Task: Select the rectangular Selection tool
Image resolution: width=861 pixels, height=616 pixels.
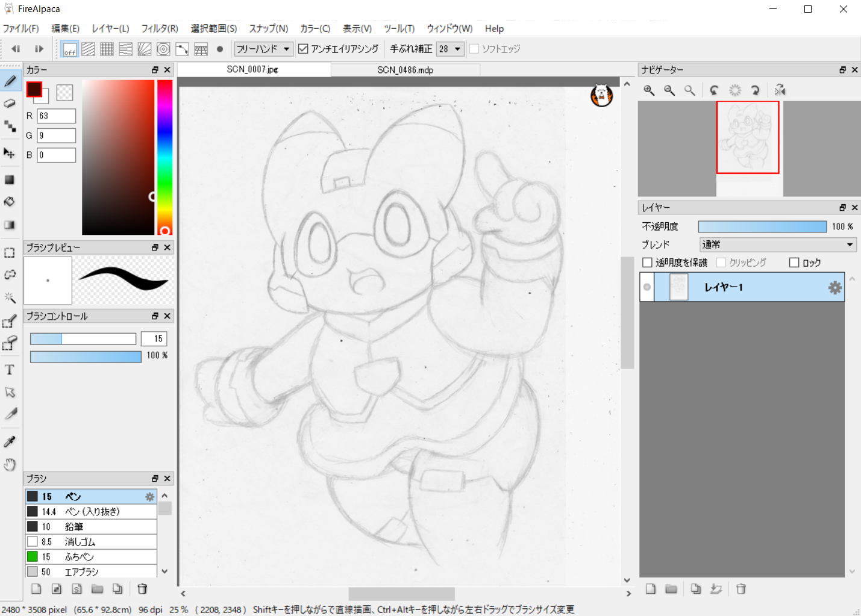Action: [10, 252]
